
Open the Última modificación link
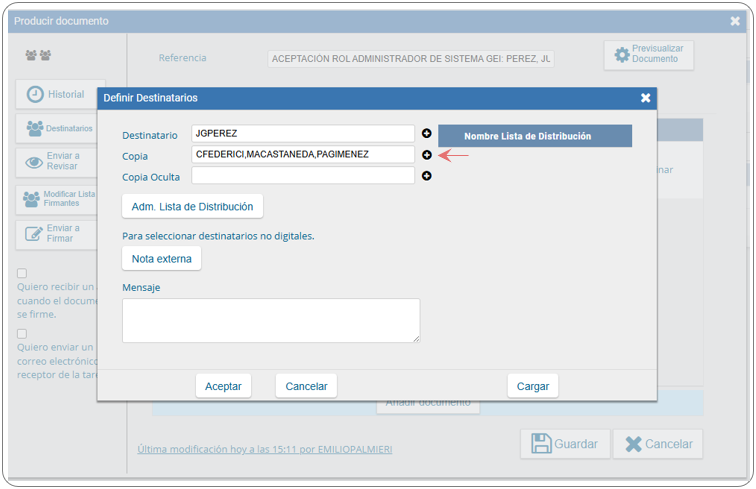[265, 449]
